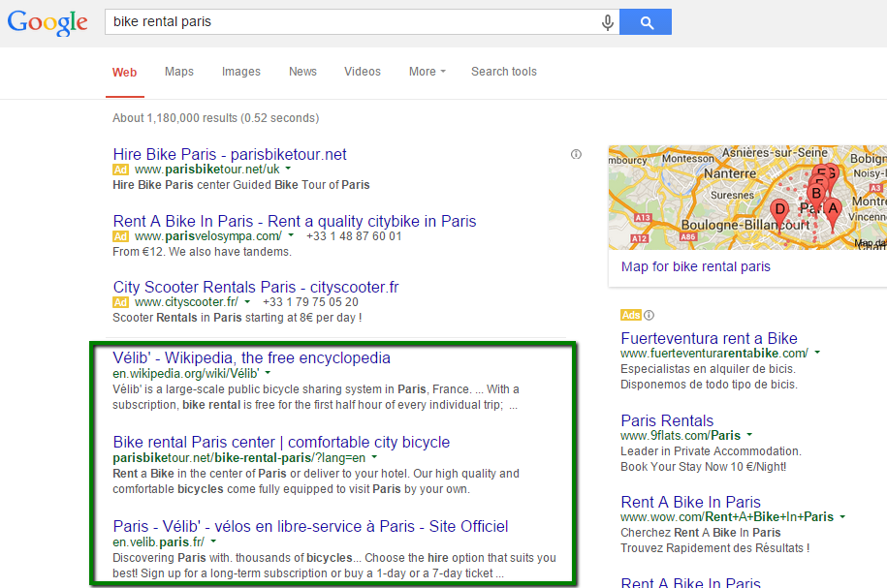
Task: Switch to the Images tab
Action: pyautogui.click(x=241, y=72)
